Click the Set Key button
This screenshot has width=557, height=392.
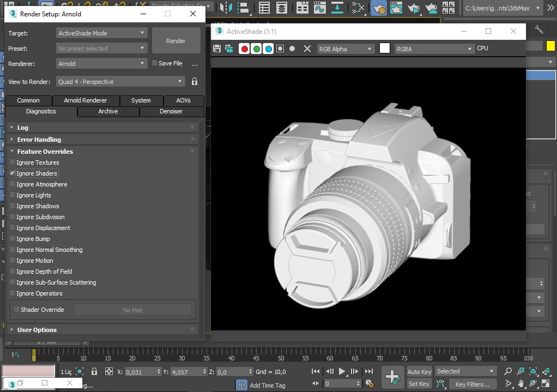pyautogui.click(x=419, y=384)
